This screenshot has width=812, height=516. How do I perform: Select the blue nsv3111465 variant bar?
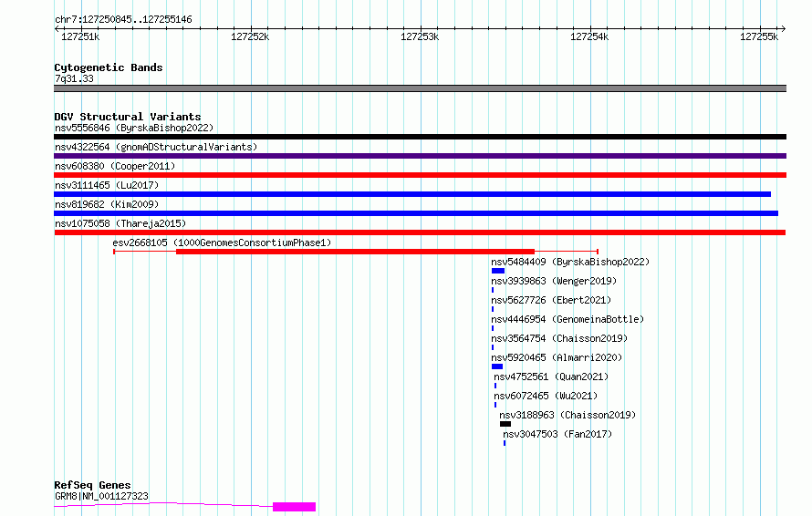412,194
